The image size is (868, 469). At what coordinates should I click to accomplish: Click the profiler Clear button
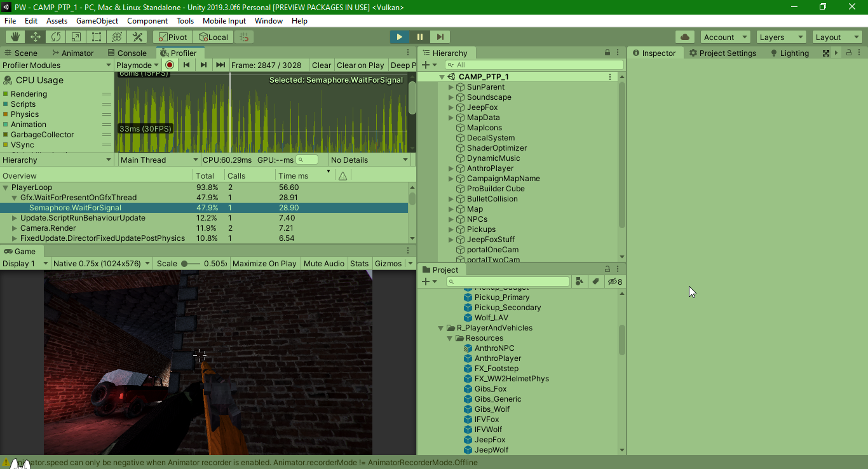(322, 65)
